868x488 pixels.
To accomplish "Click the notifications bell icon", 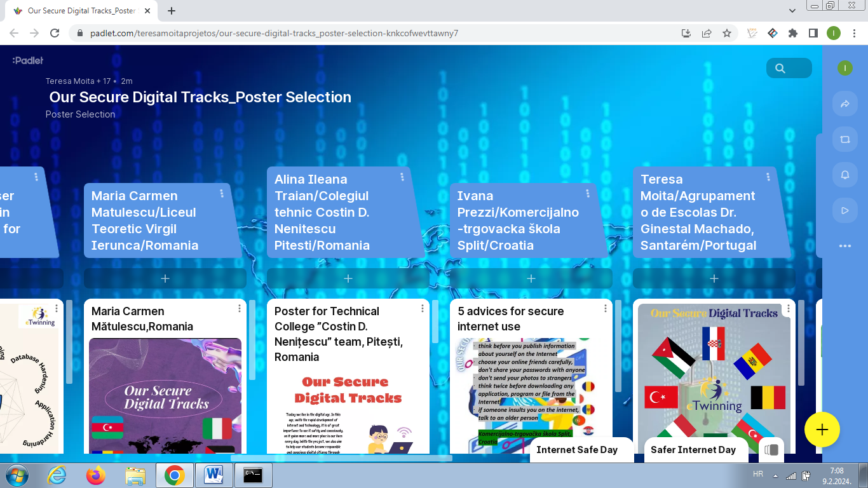I will click(x=844, y=175).
